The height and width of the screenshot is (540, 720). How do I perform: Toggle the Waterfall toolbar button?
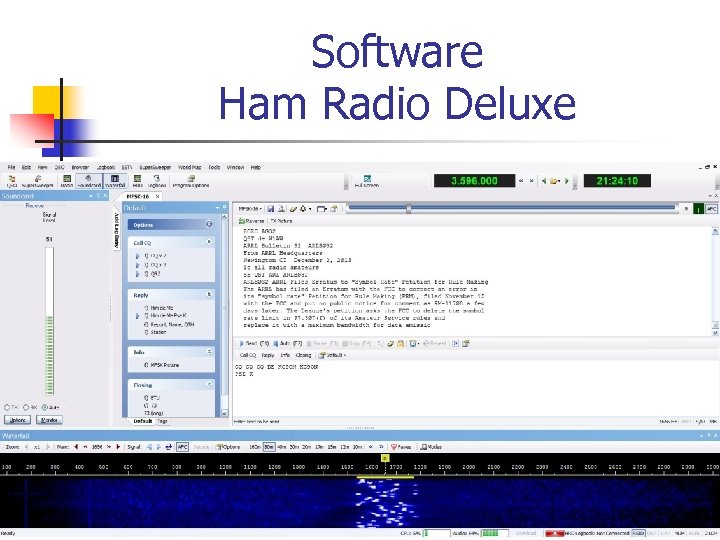115,181
